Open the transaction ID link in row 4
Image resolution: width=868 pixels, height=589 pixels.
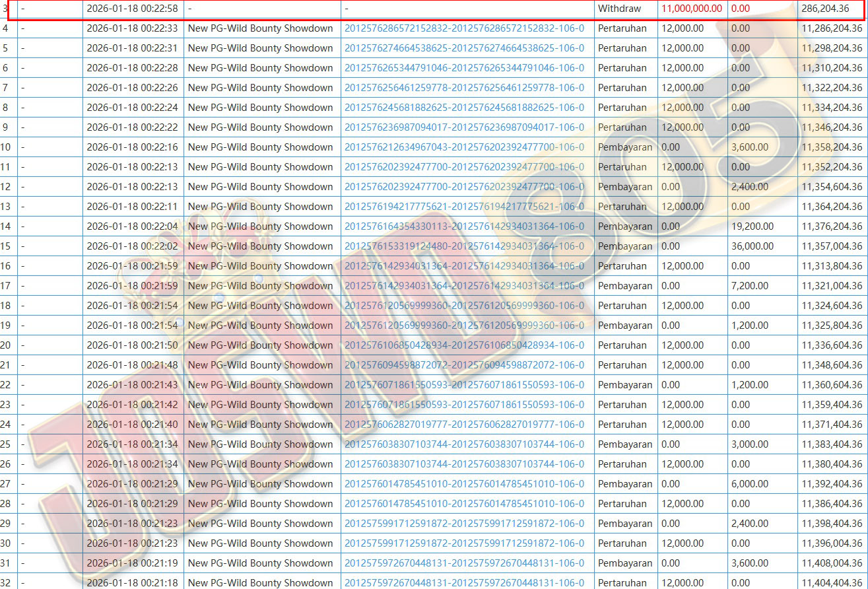[x=464, y=28]
